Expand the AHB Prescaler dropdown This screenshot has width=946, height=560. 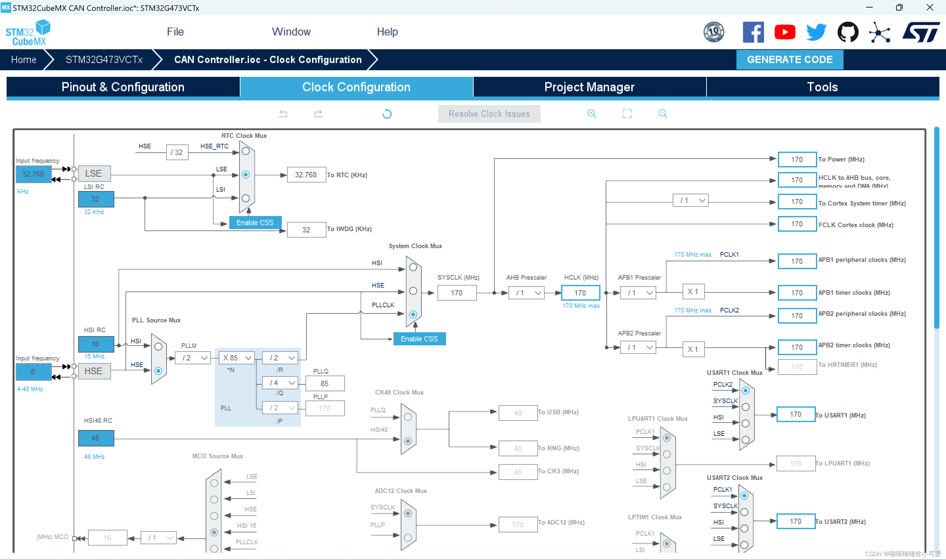click(x=527, y=293)
